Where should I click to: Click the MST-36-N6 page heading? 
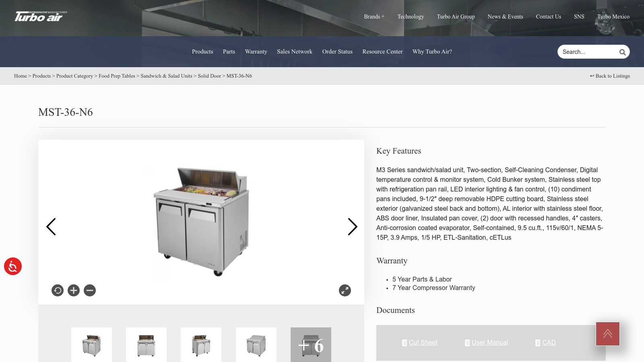(66, 112)
